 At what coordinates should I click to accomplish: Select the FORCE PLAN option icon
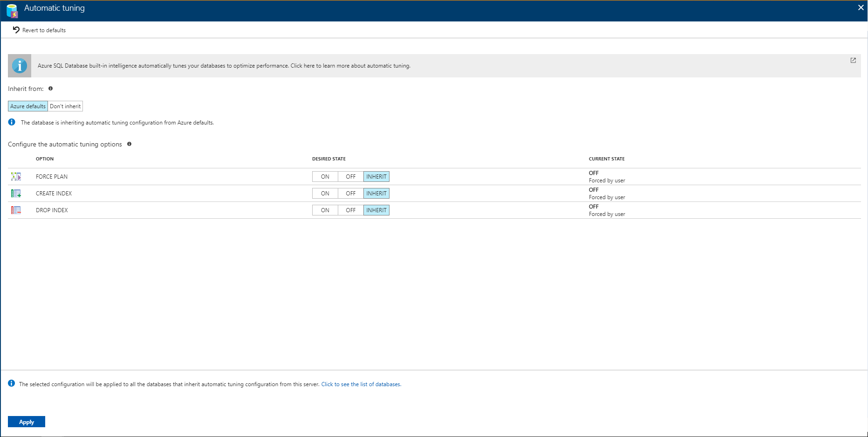(16, 176)
